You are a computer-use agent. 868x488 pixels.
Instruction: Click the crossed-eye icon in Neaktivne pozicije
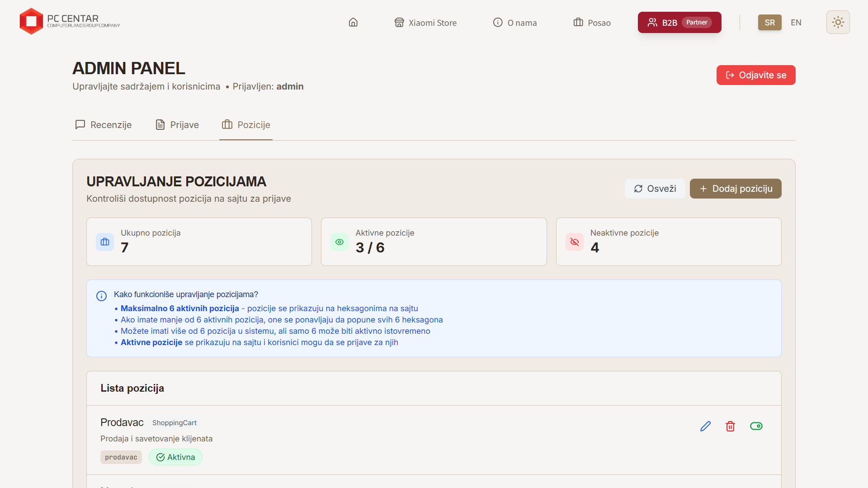click(575, 242)
